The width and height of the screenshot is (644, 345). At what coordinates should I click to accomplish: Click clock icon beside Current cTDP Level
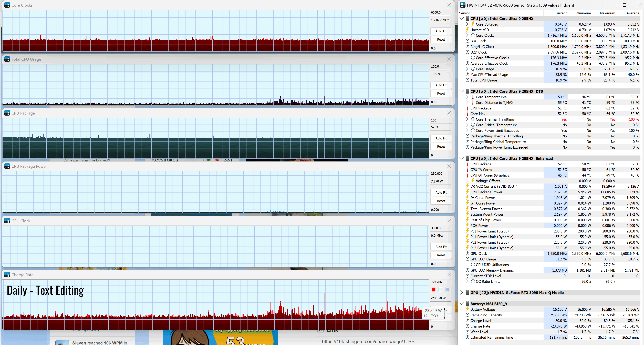[x=467, y=276]
